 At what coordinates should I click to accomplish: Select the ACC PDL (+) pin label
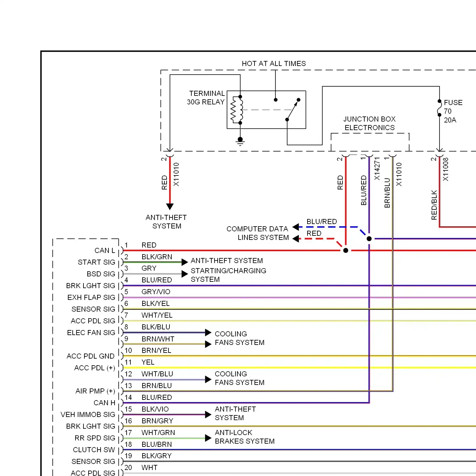95,368
